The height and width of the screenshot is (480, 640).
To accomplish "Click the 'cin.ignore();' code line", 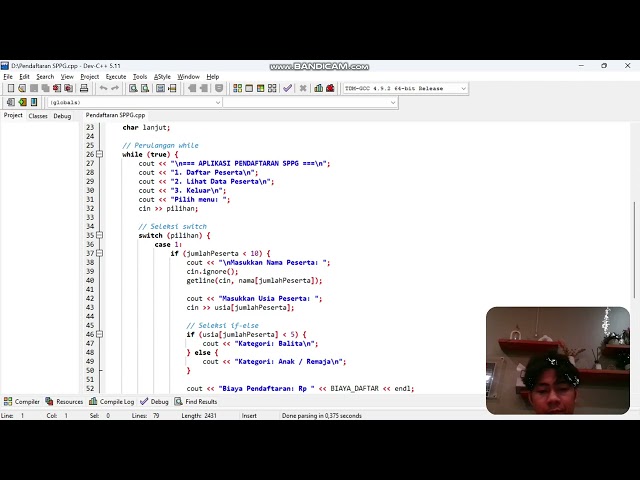I will click(212, 271).
